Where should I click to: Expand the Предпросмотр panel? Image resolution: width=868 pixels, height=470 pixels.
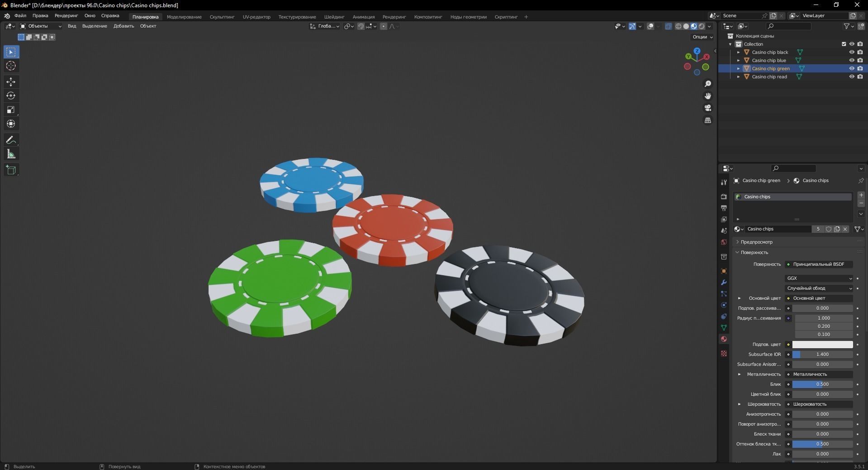(756, 242)
